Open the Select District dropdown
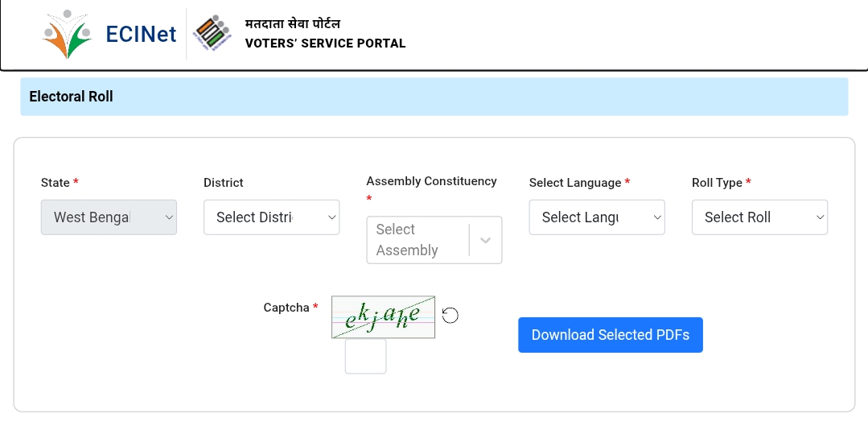The width and height of the screenshot is (868, 426). [271, 217]
